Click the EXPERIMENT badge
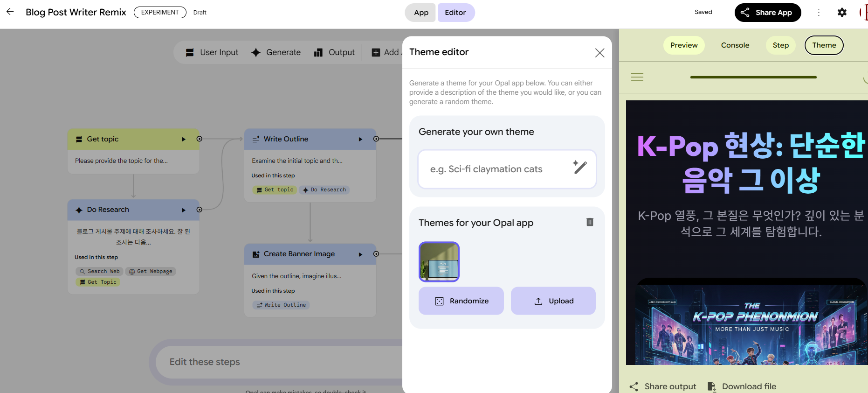This screenshot has height=393, width=868. pos(160,12)
